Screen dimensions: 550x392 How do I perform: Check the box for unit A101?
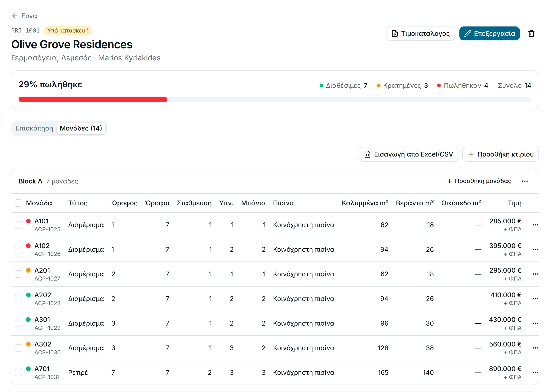click(19, 225)
